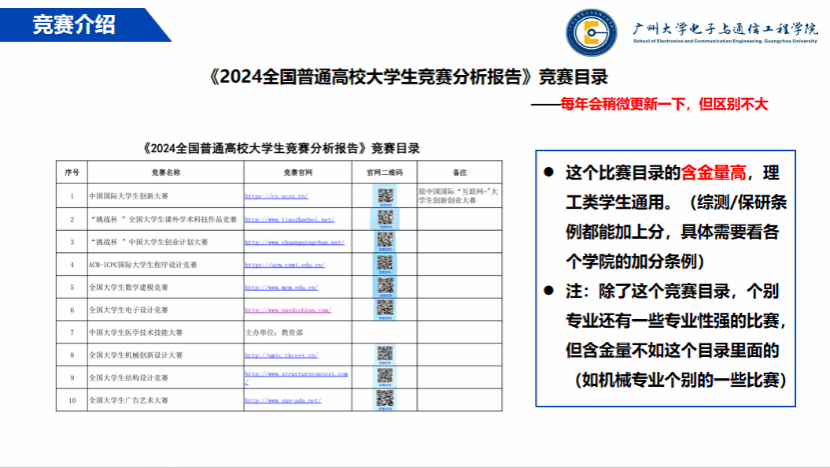Click QR code for 全国大学生结构设计竞赛
This screenshot has height=468, width=830.
pos(385,377)
